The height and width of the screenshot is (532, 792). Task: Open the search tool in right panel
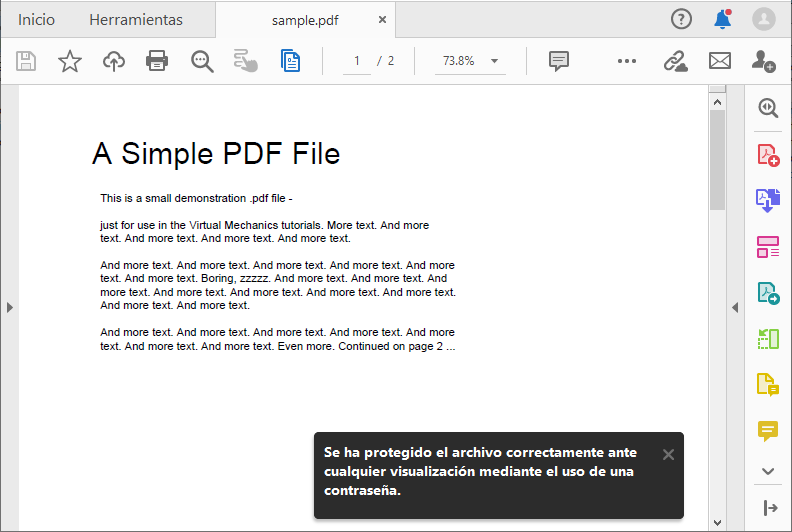click(768, 108)
